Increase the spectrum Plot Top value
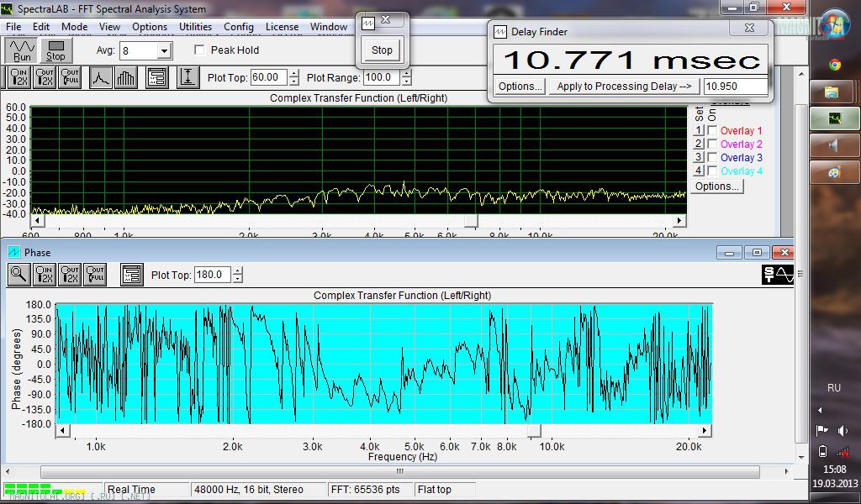Image resolution: width=861 pixels, height=504 pixels. click(294, 73)
